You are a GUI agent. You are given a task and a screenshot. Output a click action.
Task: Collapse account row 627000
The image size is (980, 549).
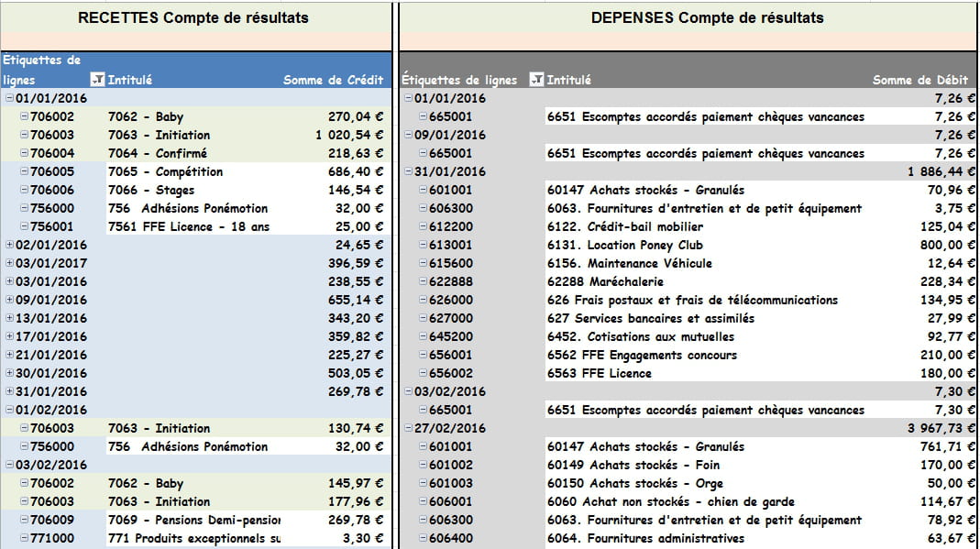click(x=423, y=318)
